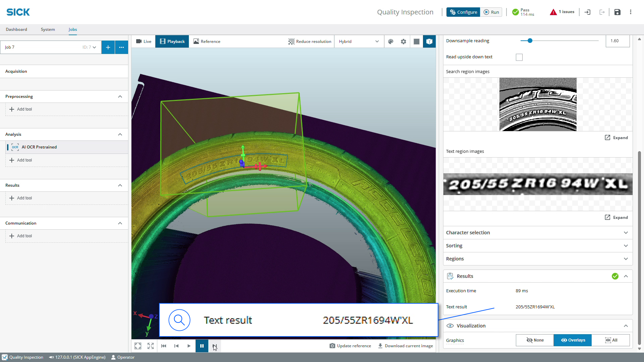Switch to 3D cube view icon

click(429, 42)
